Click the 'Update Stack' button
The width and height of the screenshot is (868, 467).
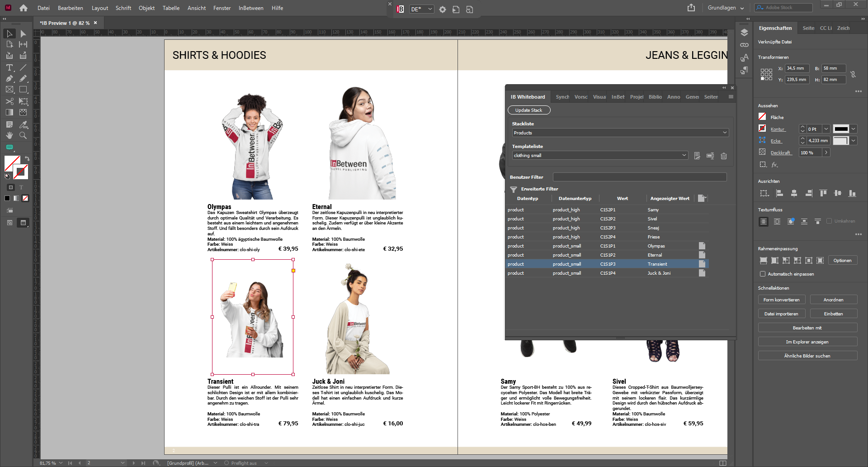pyautogui.click(x=529, y=110)
